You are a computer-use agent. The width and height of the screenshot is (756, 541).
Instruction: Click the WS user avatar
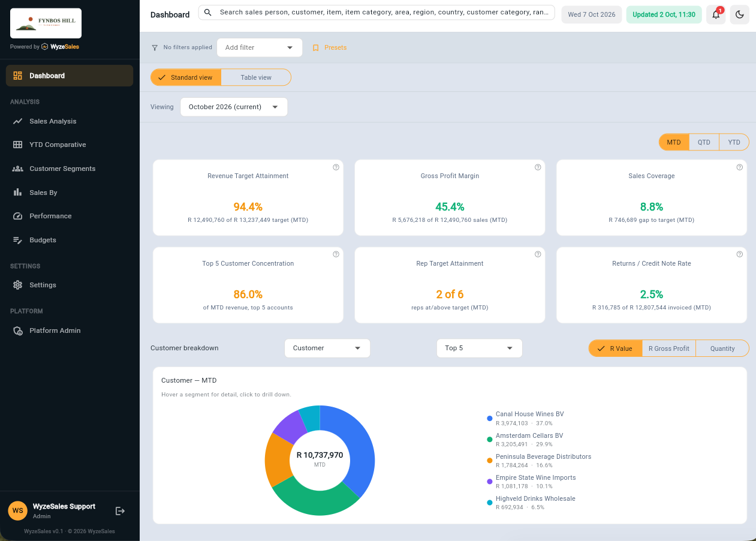coord(18,511)
